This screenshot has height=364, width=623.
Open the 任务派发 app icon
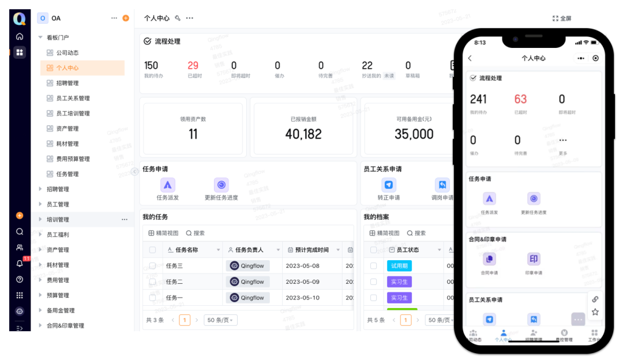tap(168, 185)
